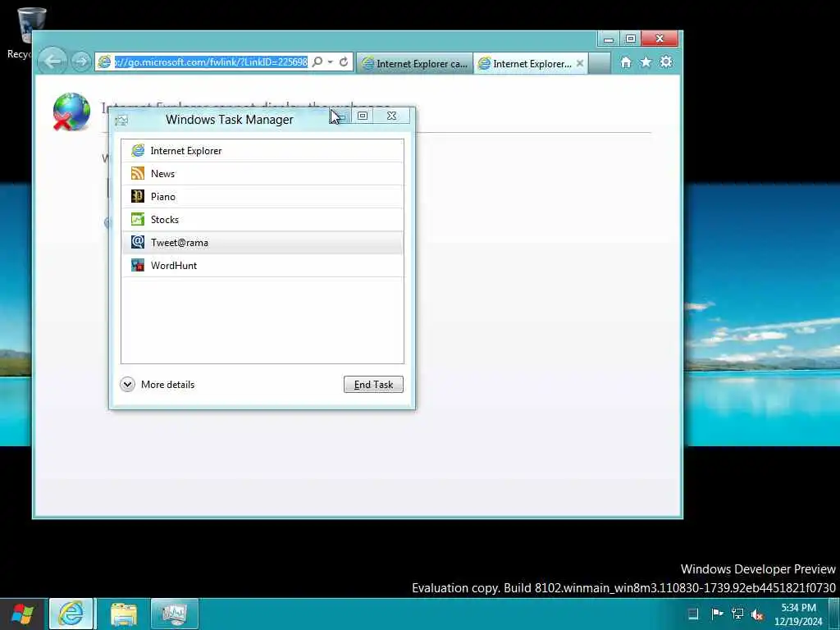
Task: Click the Stocks chart icon
Action: [138, 220]
